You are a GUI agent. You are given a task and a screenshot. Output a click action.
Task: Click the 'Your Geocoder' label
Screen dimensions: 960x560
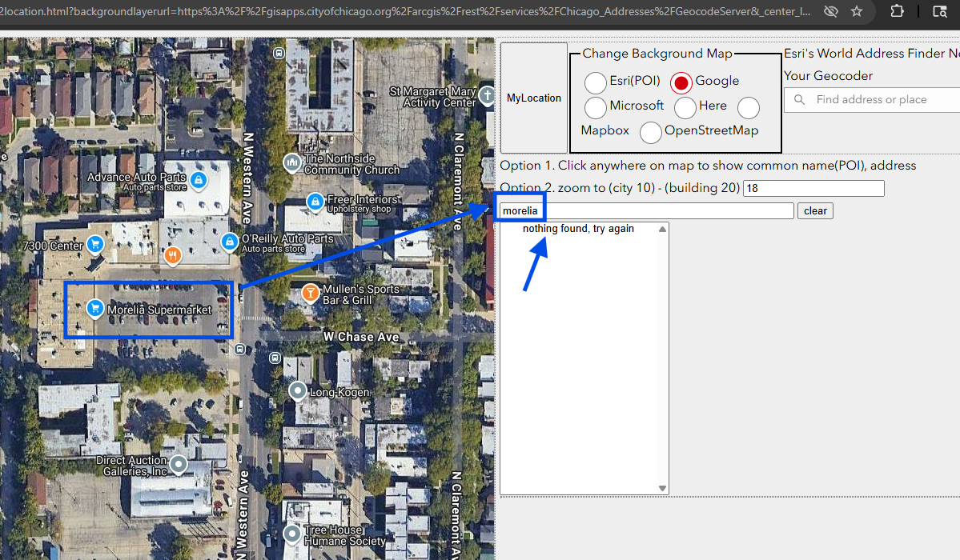[829, 76]
